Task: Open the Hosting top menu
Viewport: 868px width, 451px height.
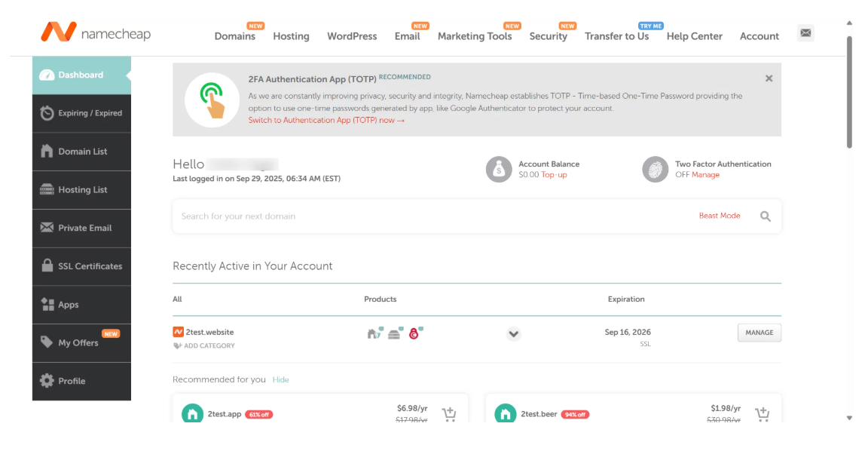Action: [x=291, y=36]
